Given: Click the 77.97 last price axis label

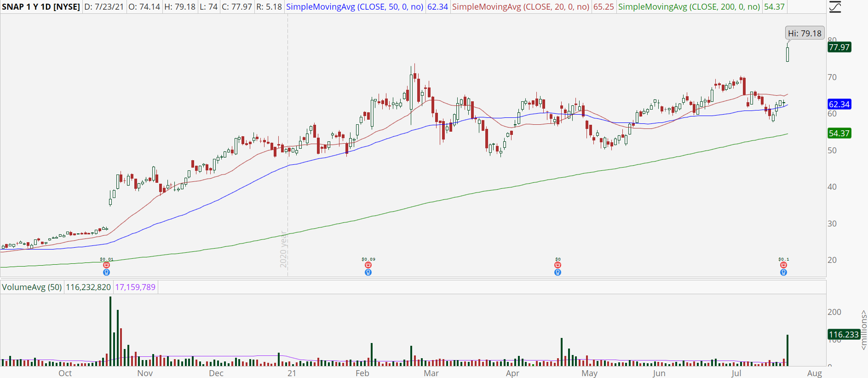Looking at the screenshot, I should pos(839,47).
